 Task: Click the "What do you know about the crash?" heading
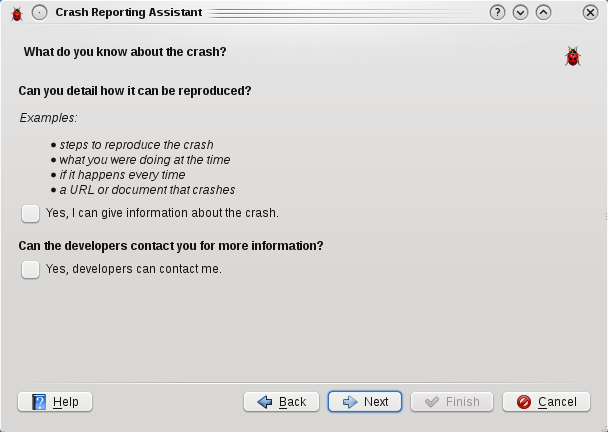125,51
